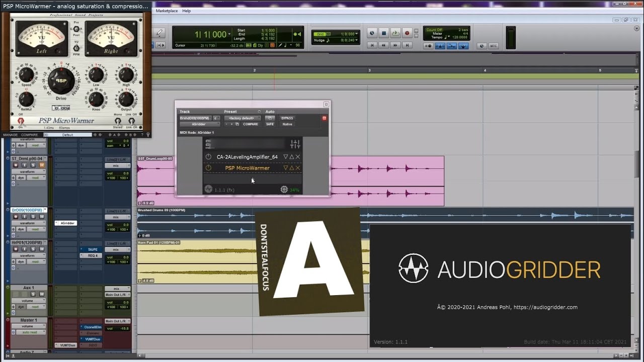This screenshot has height=362, width=644.
Task: Click the Rewind transport button
Action: point(383,45)
